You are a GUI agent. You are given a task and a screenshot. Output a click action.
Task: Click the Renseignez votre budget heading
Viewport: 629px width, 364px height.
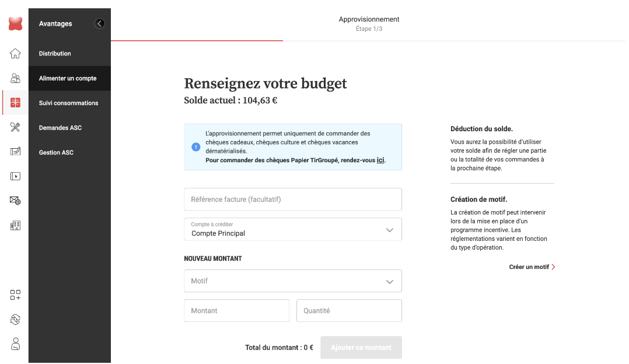tap(265, 83)
